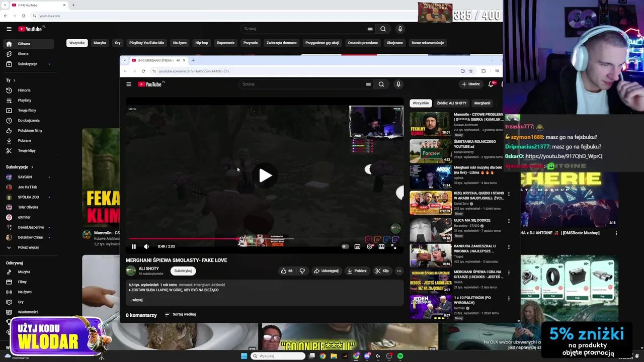Click the YouTube logo in the front window
The image size is (644, 362).
[x=150, y=84]
